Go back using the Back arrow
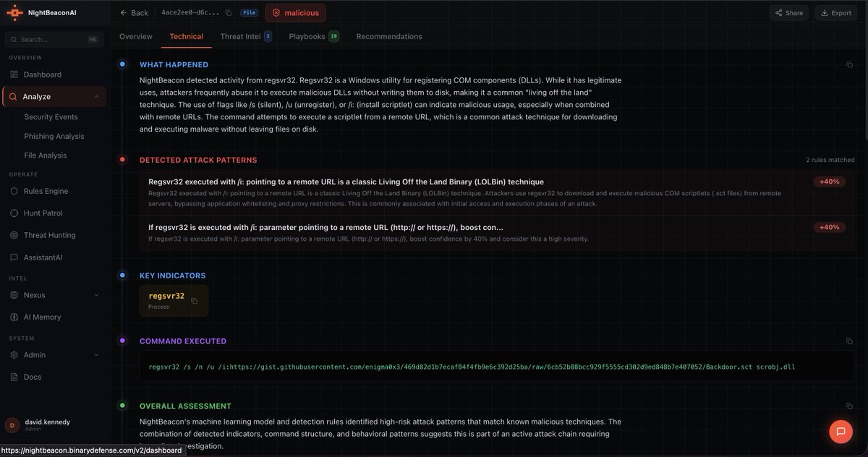This screenshot has height=457, width=868. (x=134, y=13)
